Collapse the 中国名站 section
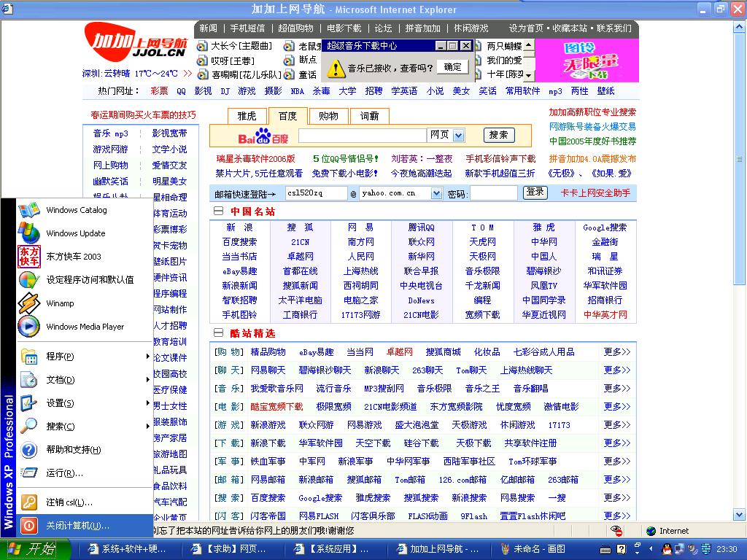Viewport: 747px width, 560px height. pyautogui.click(x=218, y=211)
